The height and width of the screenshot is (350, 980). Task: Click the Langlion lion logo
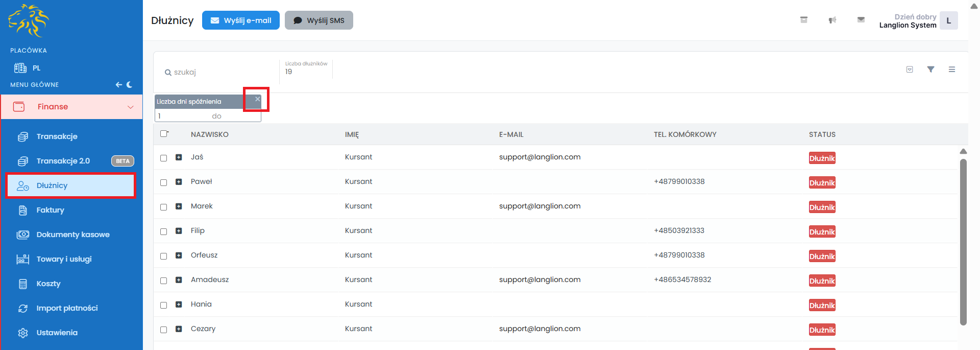tap(29, 20)
